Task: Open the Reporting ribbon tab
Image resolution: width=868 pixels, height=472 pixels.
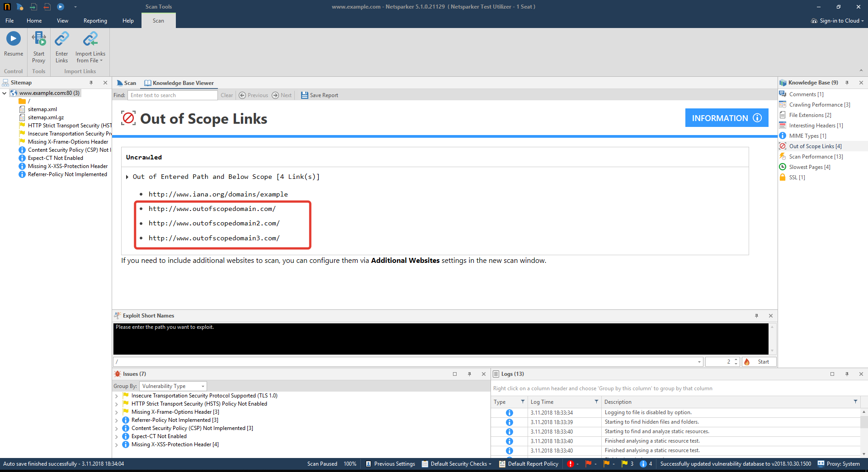Action: click(95, 21)
